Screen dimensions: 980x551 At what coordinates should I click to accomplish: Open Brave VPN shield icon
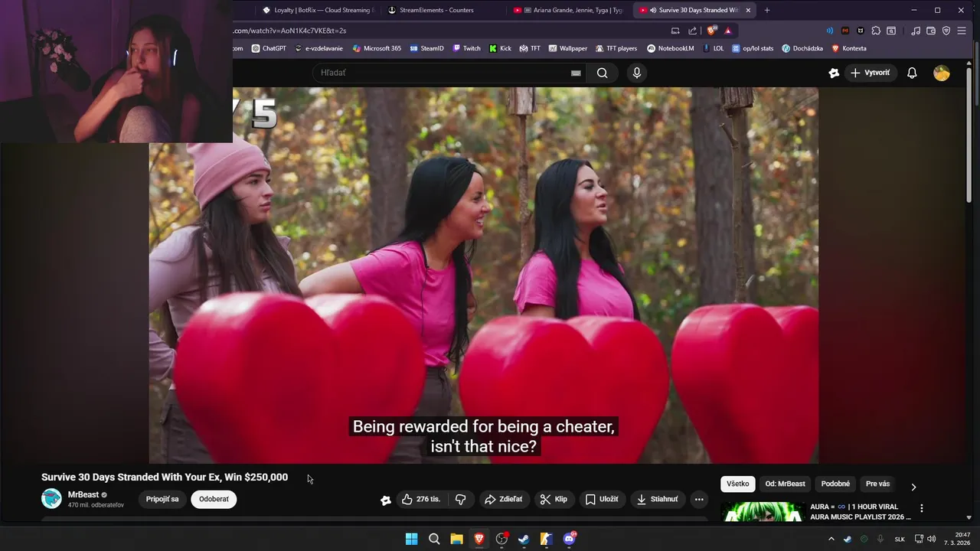click(946, 31)
